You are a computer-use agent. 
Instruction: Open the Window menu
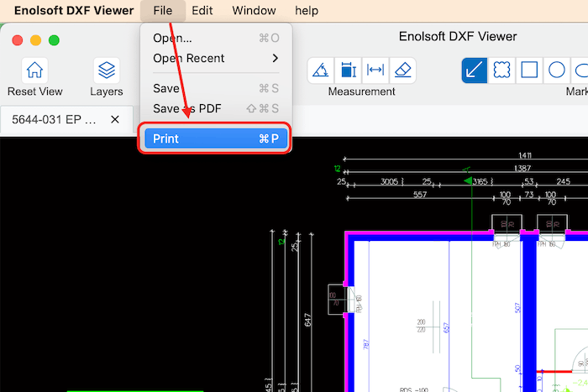click(254, 11)
